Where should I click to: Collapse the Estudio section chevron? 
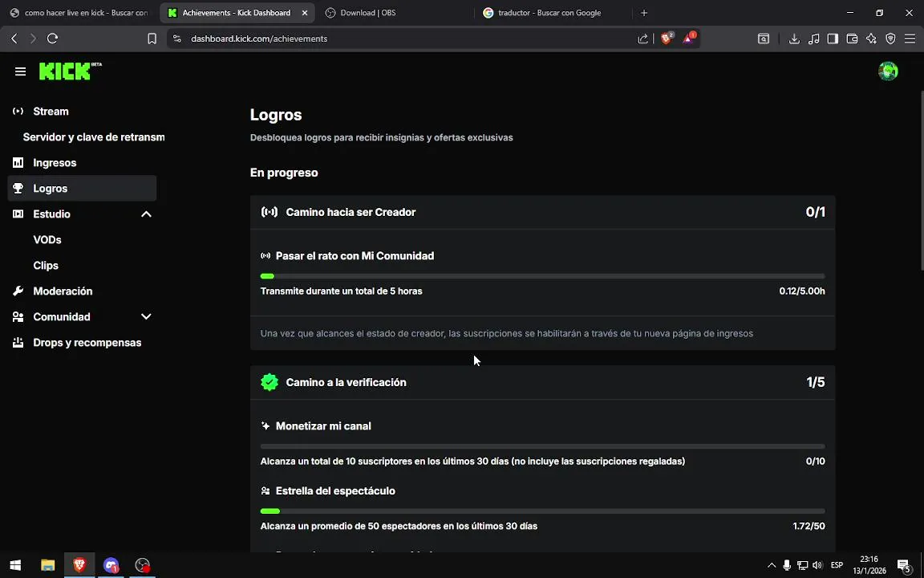(146, 214)
